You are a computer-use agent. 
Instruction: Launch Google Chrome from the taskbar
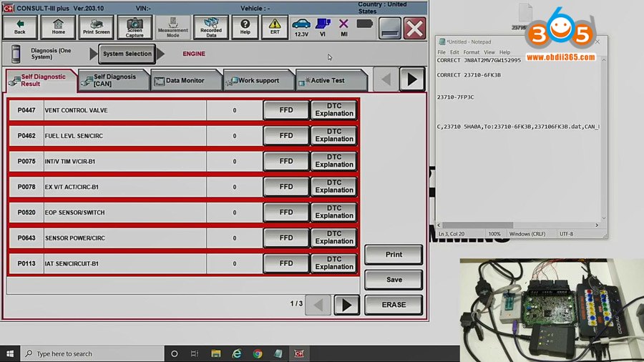click(258, 353)
